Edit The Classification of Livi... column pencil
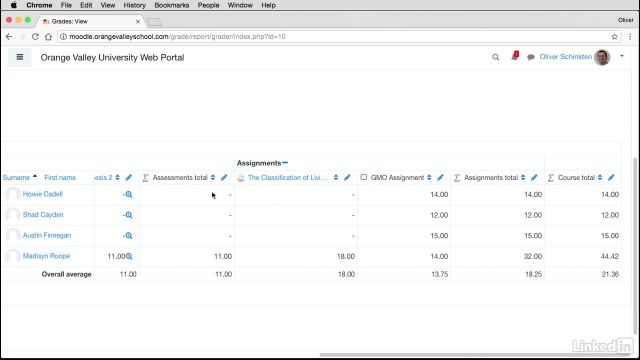640x360 pixels. [x=347, y=178]
